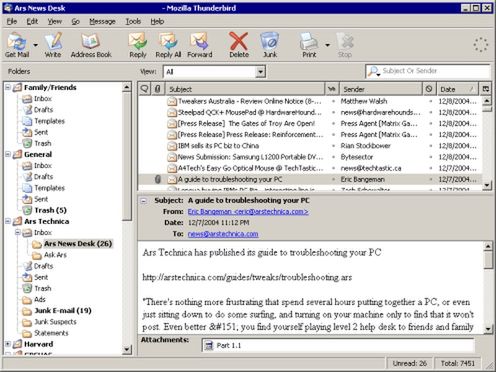Screen dimensions: 496x372
Task: Click the Reply All toolbar icon
Action: (168, 45)
